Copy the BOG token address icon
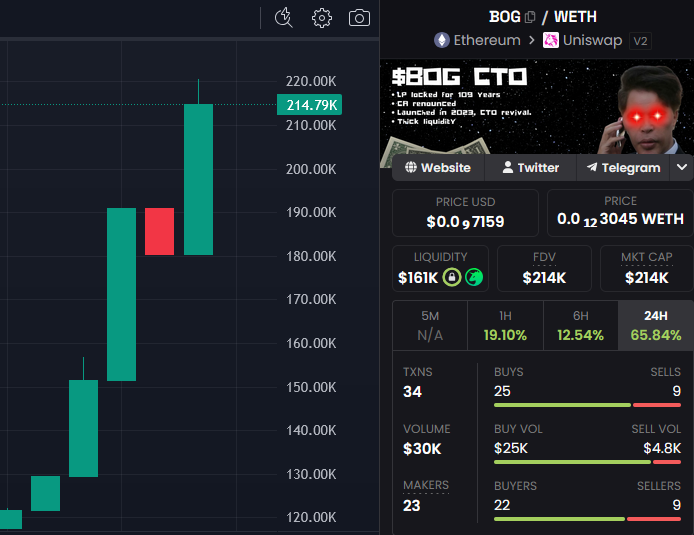This screenshot has width=694, height=535. pos(530,17)
